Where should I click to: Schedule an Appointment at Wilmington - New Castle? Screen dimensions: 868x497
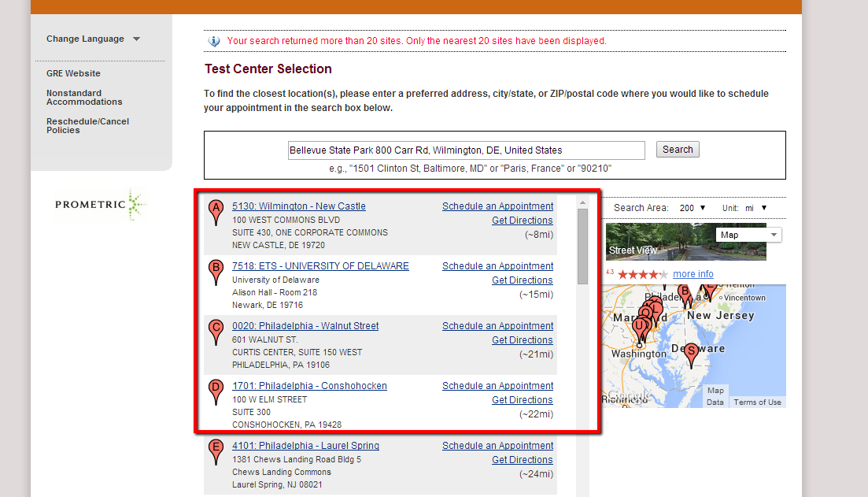[x=497, y=206]
